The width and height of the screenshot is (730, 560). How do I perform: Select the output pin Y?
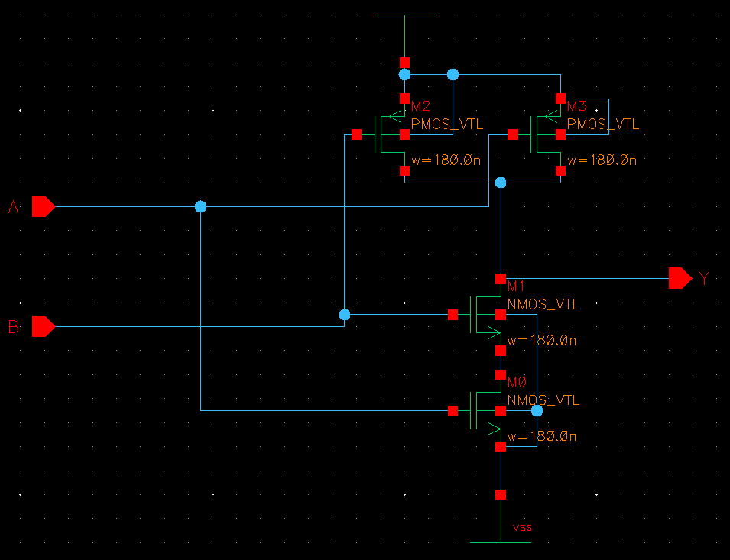pyautogui.click(x=680, y=278)
